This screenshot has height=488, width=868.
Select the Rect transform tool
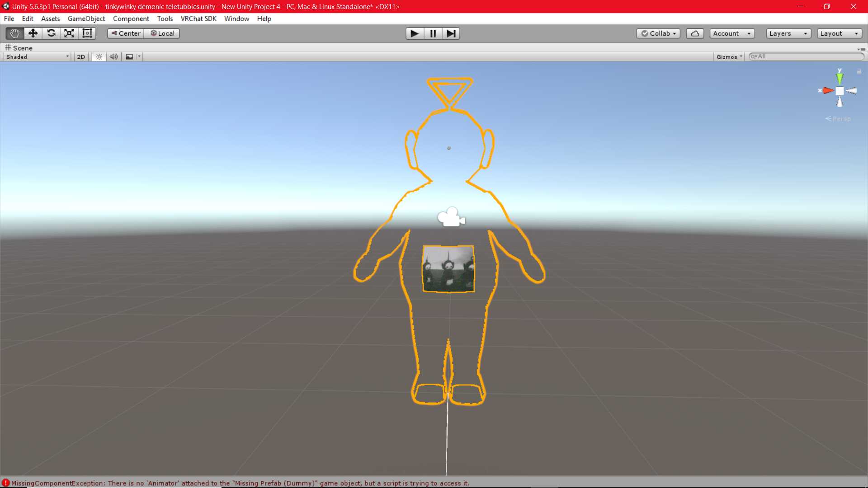point(87,33)
